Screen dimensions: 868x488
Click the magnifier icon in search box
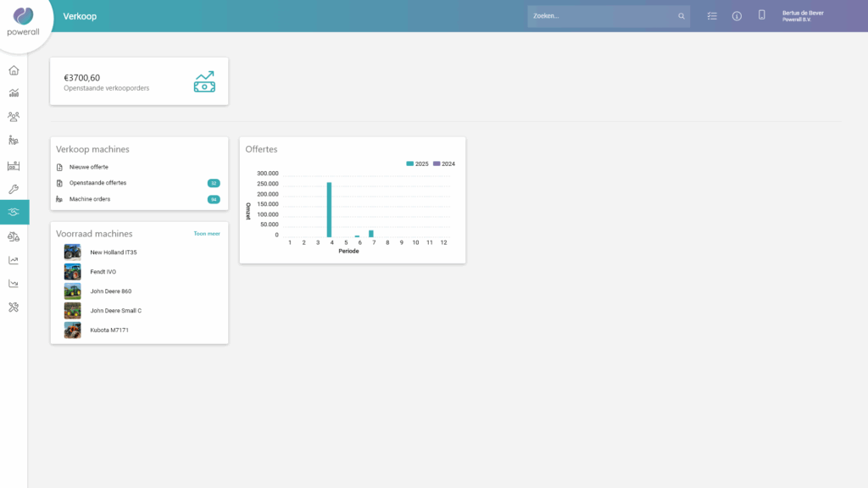pos(681,16)
